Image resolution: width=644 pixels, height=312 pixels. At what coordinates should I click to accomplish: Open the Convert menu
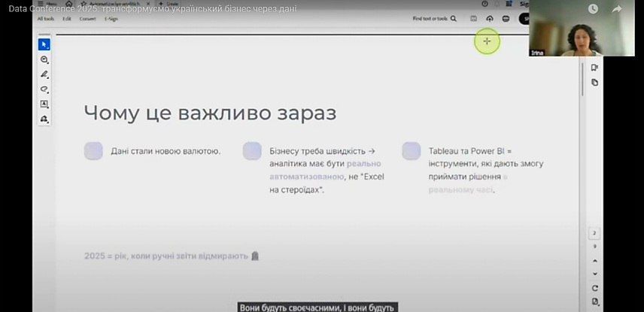[x=87, y=19]
